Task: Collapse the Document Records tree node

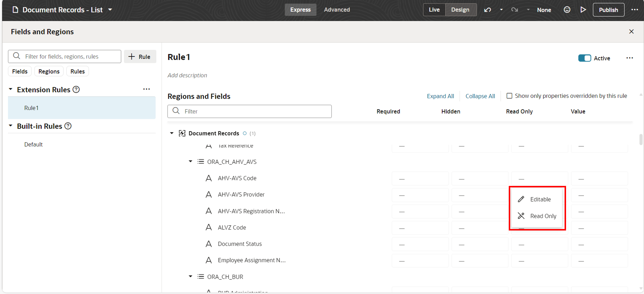Action: (172, 133)
